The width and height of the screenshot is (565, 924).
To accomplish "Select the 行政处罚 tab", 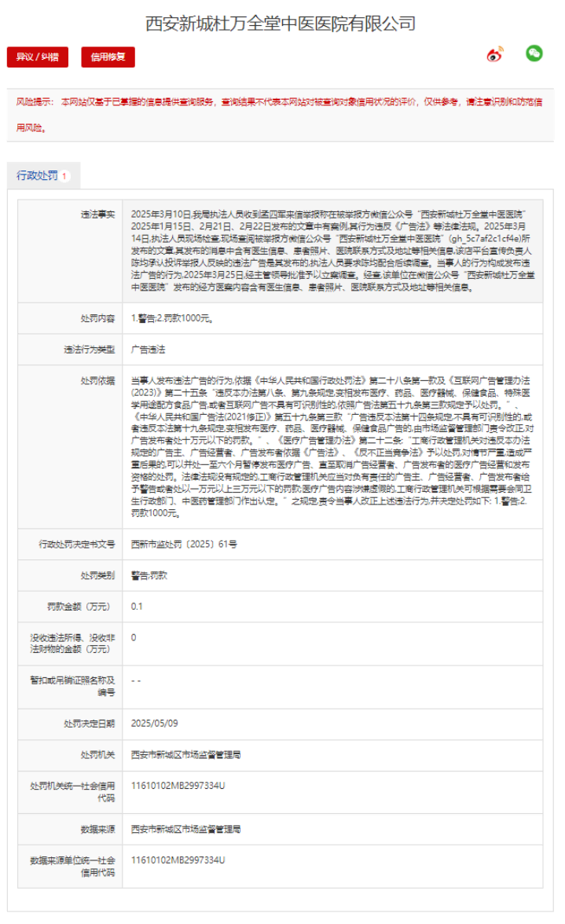I will [43, 176].
